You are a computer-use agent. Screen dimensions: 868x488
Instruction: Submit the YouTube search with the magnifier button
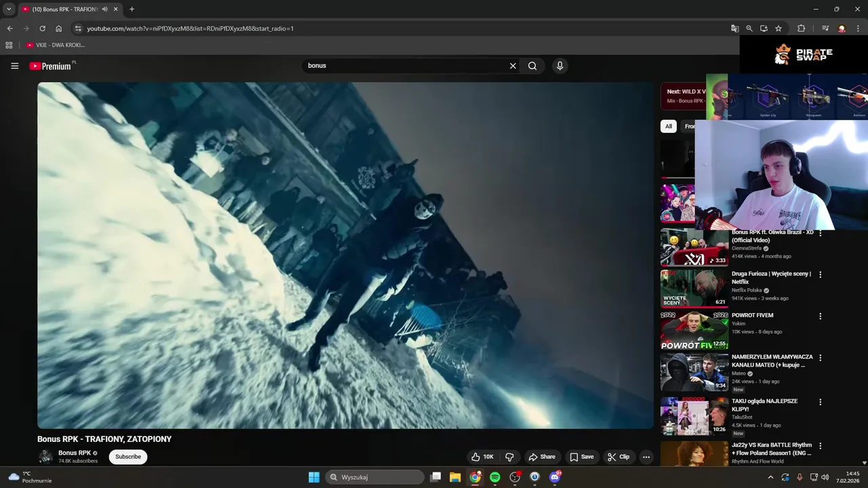(x=532, y=66)
